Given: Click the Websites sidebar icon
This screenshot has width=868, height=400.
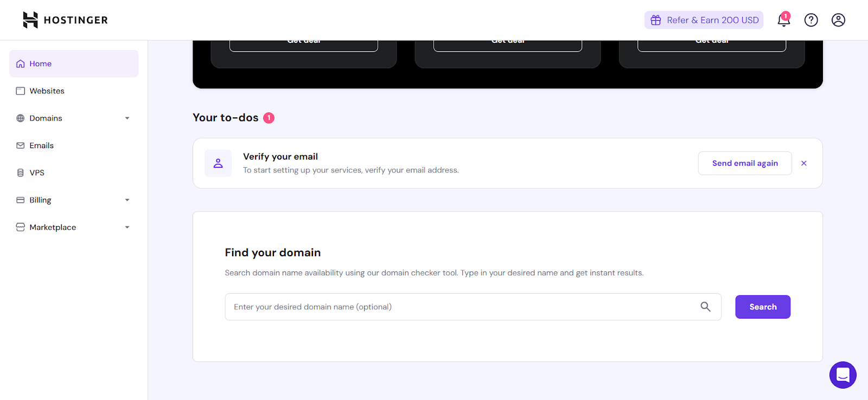Looking at the screenshot, I should click(21, 91).
